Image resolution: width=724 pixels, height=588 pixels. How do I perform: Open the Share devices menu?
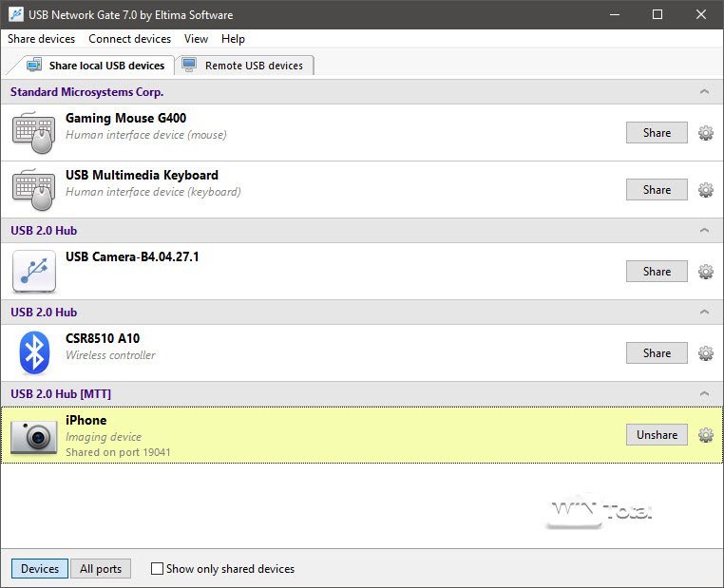tap(41, 39)
